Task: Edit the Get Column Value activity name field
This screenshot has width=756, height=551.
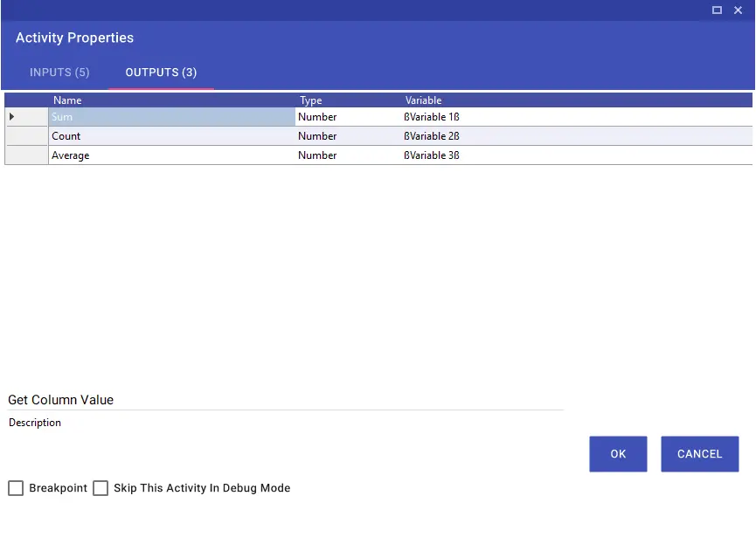Action: pyautogui.click(x=286, y=400)
